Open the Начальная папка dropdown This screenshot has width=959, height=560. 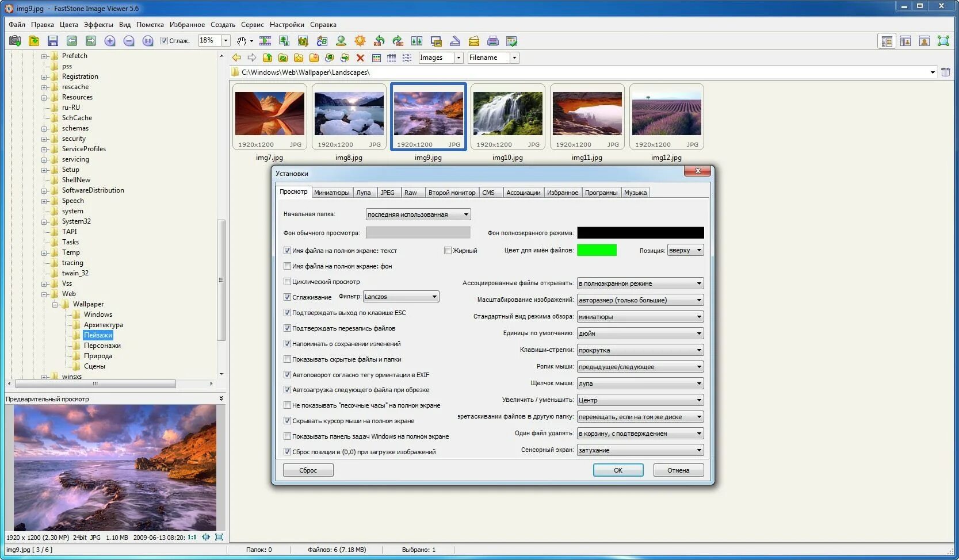418,214
